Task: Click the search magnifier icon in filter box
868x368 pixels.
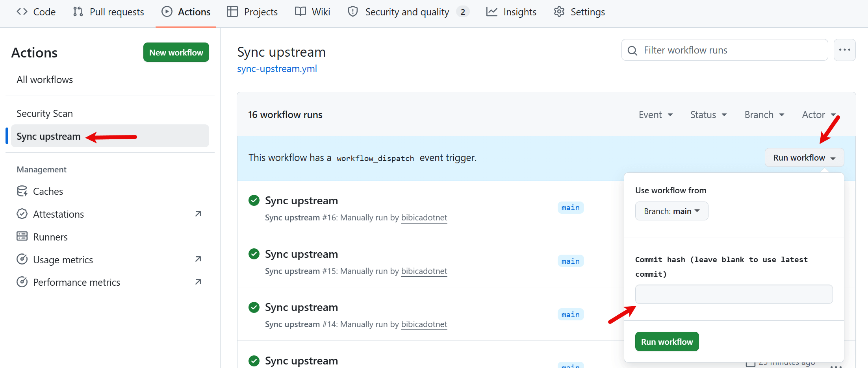Action: (632, 50)
